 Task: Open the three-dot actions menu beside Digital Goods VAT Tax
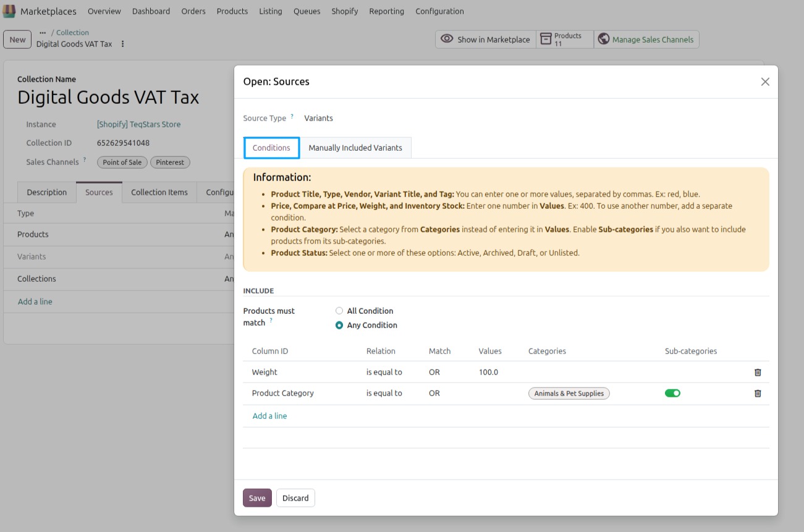[122, 44]
